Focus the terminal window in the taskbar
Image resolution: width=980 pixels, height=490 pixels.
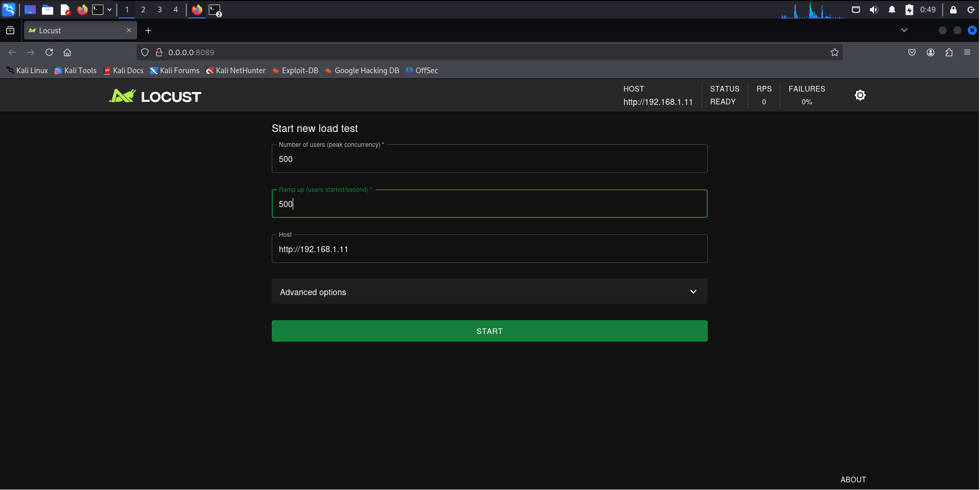(215, 10)
